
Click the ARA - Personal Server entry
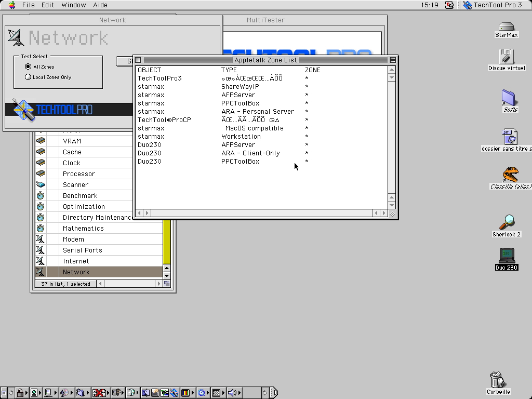coord(258,112)
